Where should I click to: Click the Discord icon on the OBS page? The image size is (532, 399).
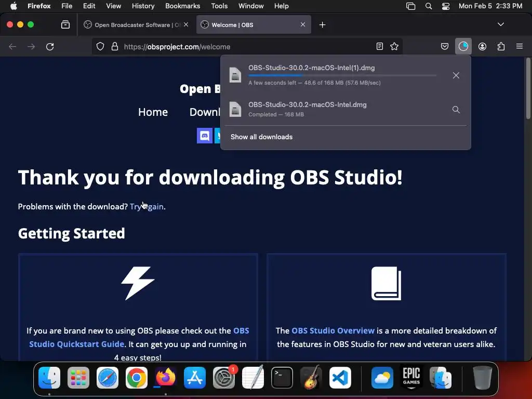(205, 136)
